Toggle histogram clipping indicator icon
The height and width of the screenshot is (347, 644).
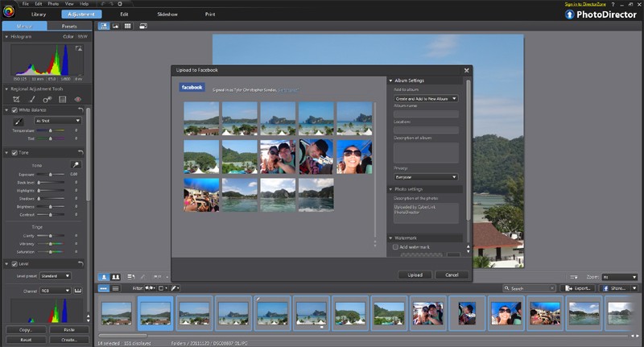click(x=78, y=48)
